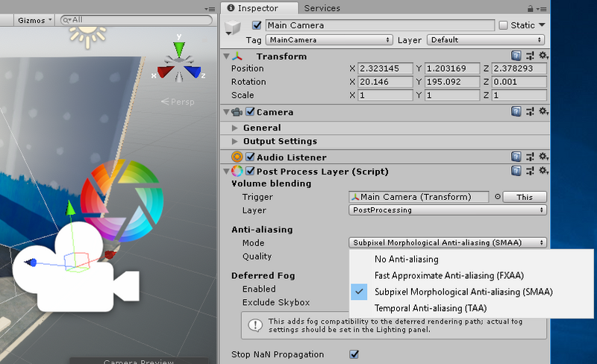
Task: Expand the General section
Action: point(235,128)
